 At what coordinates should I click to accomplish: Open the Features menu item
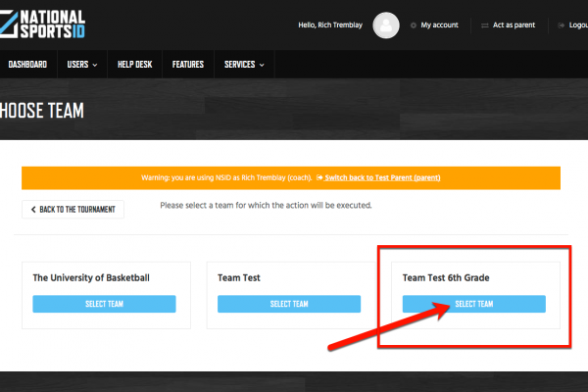[188, 65]
